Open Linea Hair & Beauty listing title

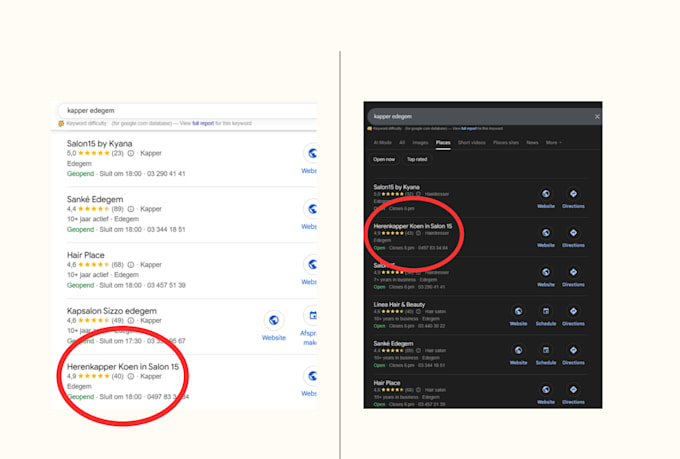coord(399,305)
